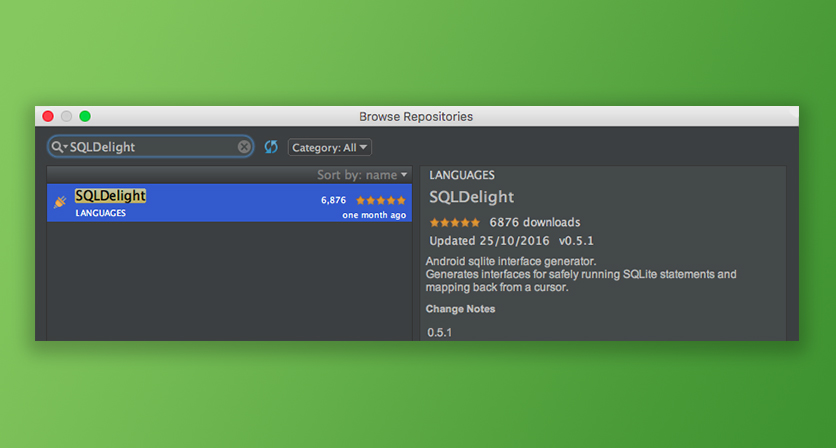Click the Browse Repositories title bar
This screenshot has width=836, height=448.
pos(416,116)
